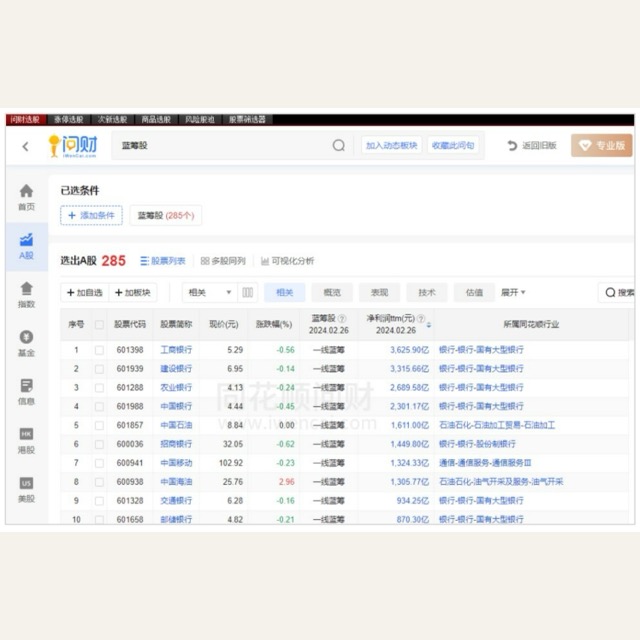This screenshot has height=640, width=640.
Task: Check the box for 农业银行 row
Action: (99, 388)
